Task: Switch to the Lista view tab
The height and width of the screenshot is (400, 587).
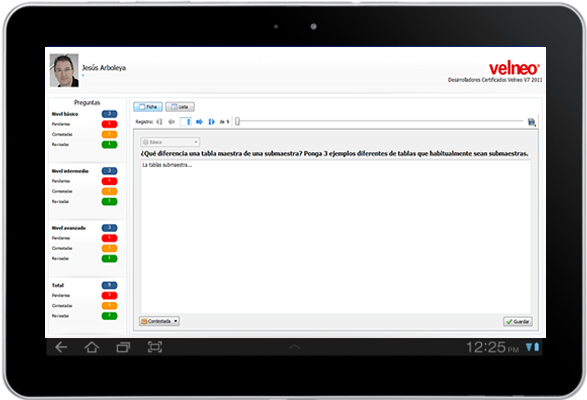Action: tap(180, 107)
